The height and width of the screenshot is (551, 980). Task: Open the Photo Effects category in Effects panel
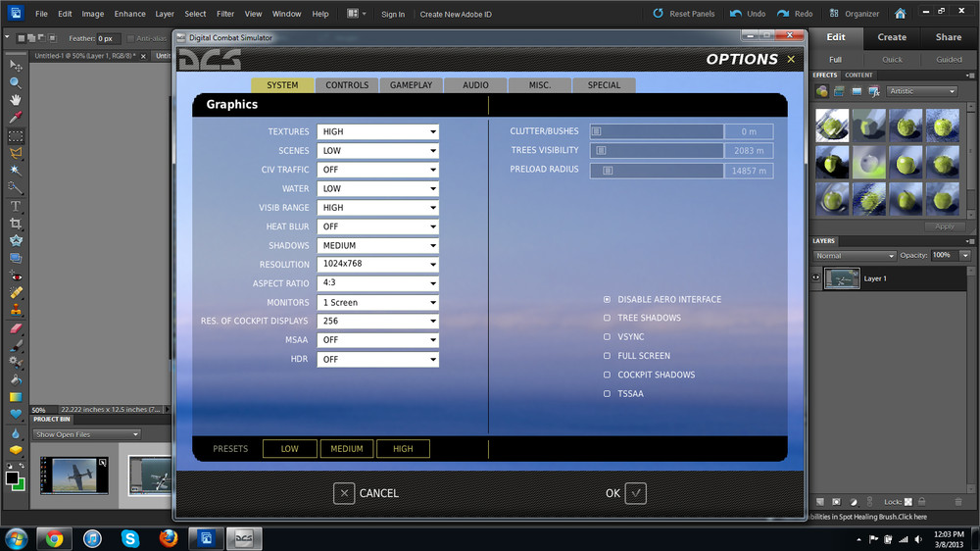pyautogui.click(x=857, y=91)
